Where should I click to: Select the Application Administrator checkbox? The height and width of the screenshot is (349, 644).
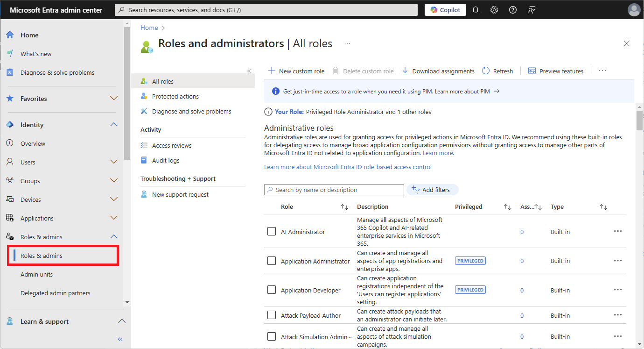[x=272, y=261]
